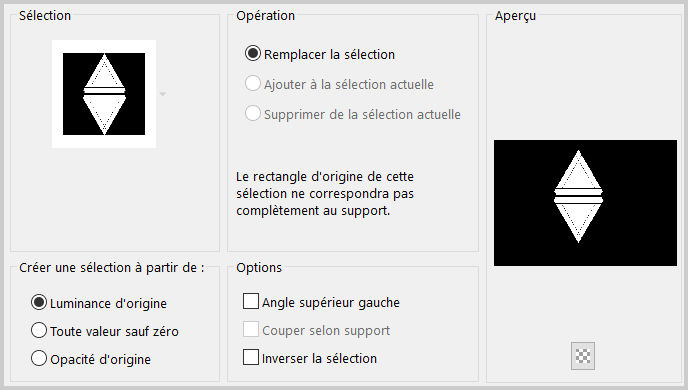Click the diamond selection thumbnail under Sélection
688x390 pixels.
click(104, 94)
